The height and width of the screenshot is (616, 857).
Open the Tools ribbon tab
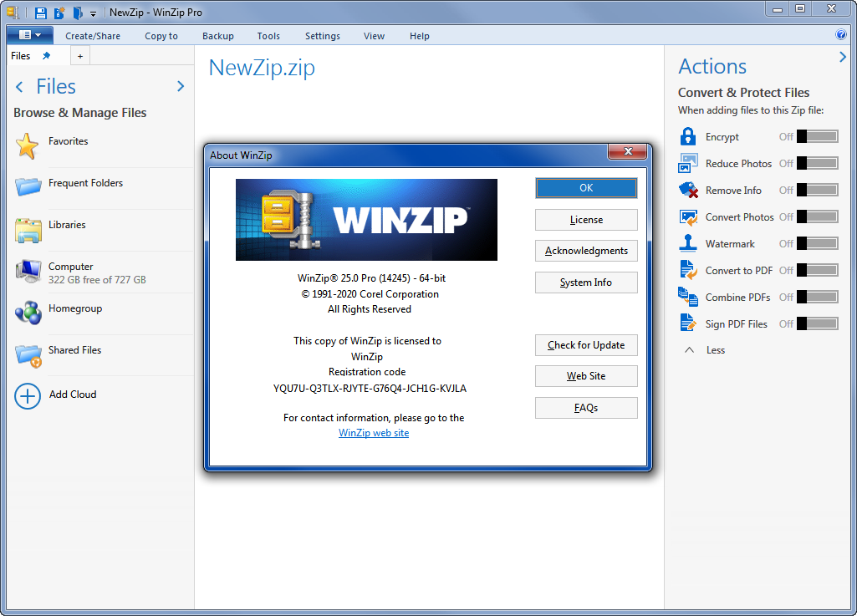click(268, 36)
